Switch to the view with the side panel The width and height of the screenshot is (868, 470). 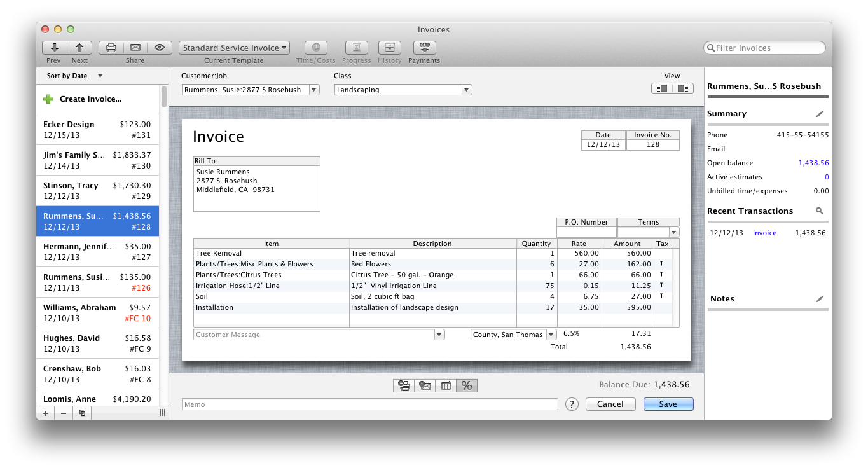tap(683, 88)
